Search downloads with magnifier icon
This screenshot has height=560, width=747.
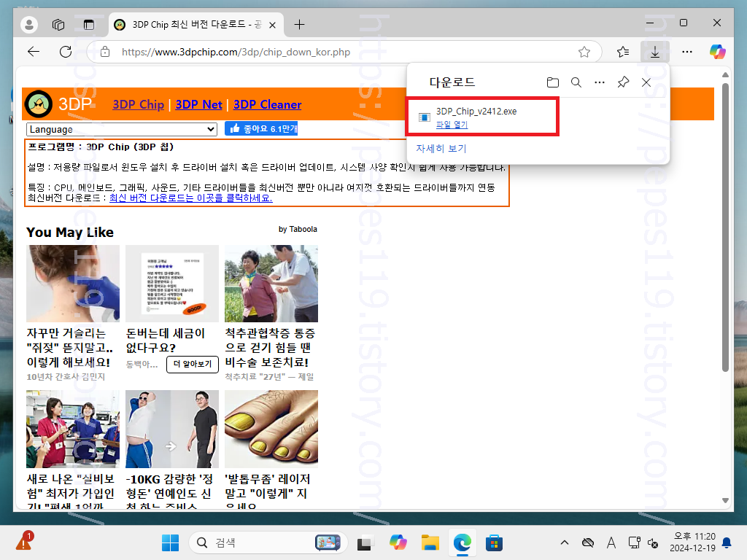click(576, 82)
